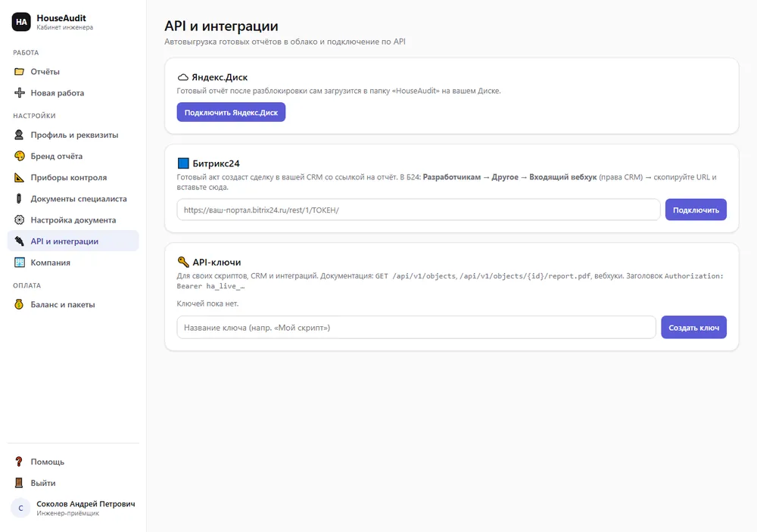Click the user name Соколов Андрей Петрович
The height and width of the screenshot is (532, 757).
click(x=86, y=503)
